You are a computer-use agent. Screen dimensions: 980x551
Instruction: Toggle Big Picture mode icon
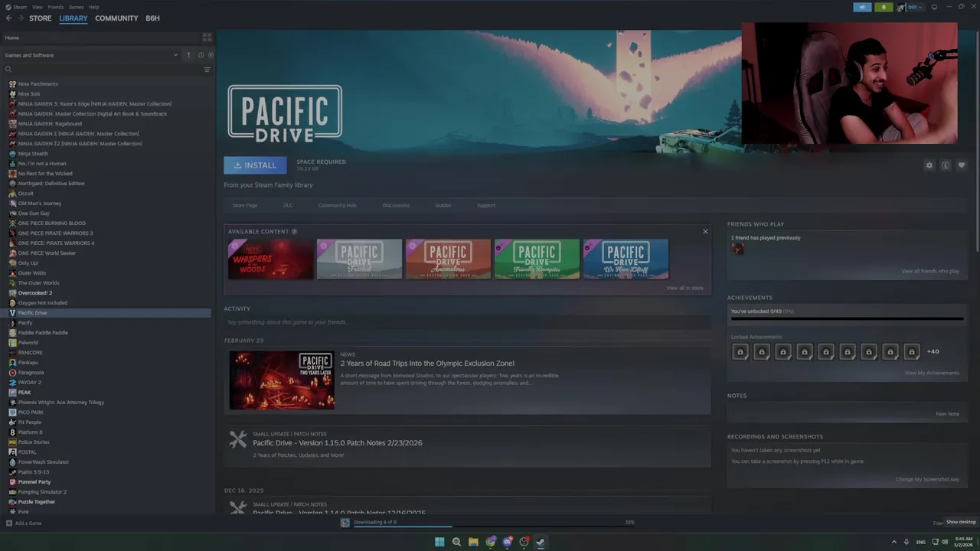[934, 7]
